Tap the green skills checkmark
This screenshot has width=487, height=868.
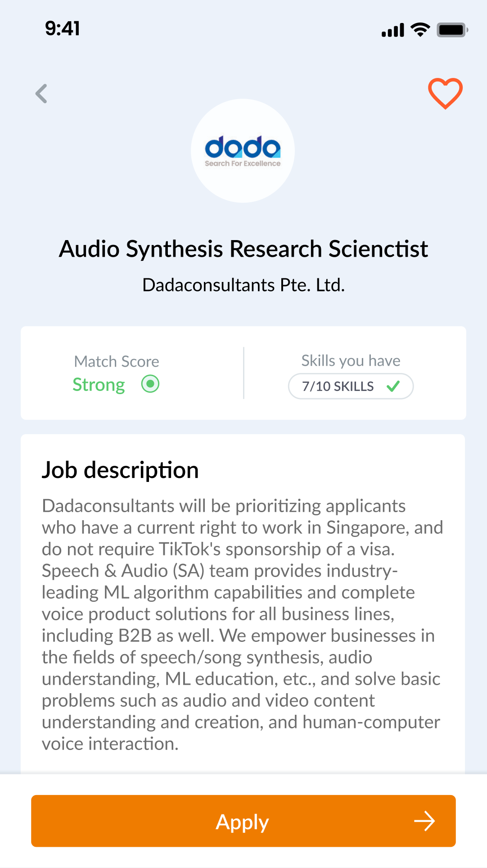[x=393, y=386]
